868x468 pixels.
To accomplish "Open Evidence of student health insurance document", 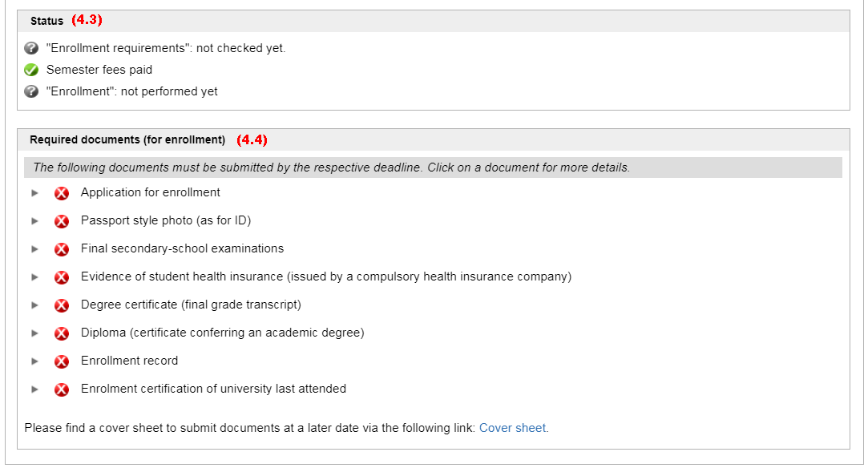I will pos(325,276).
